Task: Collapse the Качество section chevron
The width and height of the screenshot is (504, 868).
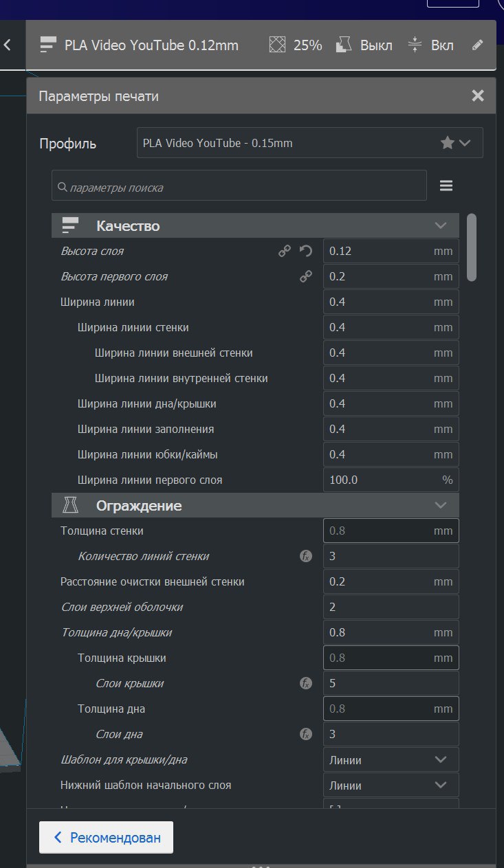Action: tap(441, 225)
